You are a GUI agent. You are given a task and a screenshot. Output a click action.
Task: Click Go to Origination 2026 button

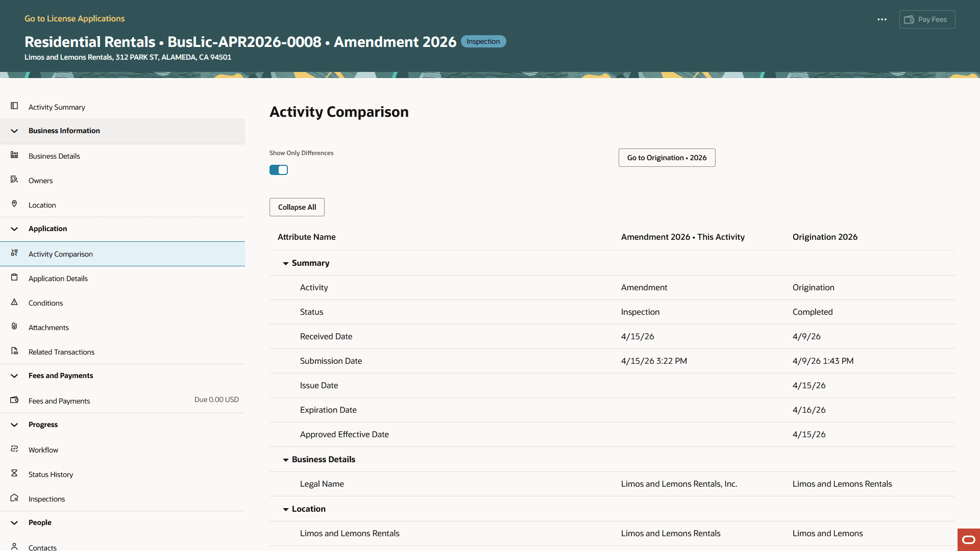[x=667, y=158]
